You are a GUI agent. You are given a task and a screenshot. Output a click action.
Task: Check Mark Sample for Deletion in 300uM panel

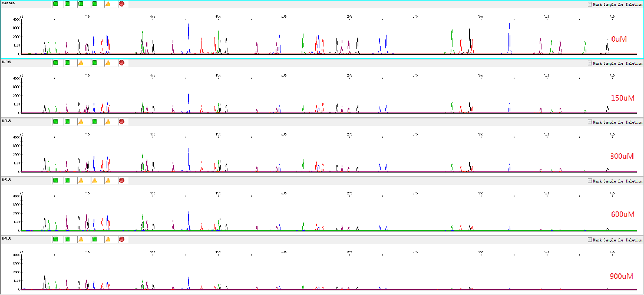click(590, 122)
